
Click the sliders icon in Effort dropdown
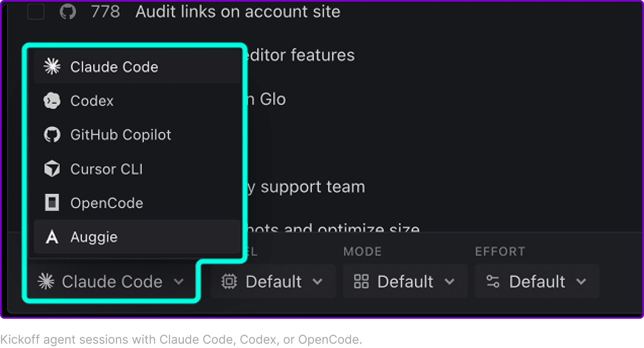coord(492,281)
